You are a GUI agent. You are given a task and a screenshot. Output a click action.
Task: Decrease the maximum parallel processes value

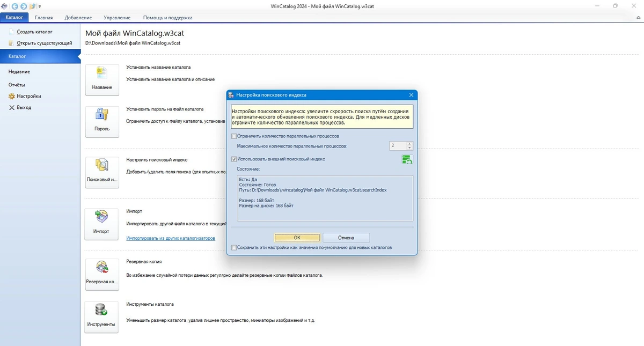410,148
